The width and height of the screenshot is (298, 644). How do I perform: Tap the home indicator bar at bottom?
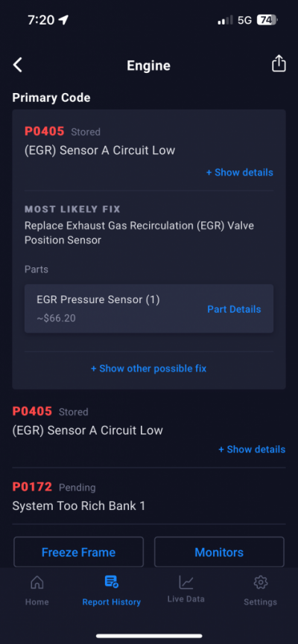coord(149,636)
